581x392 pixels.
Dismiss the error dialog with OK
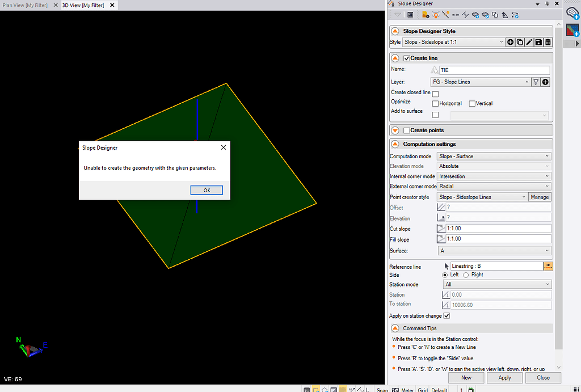pos(207,190)
